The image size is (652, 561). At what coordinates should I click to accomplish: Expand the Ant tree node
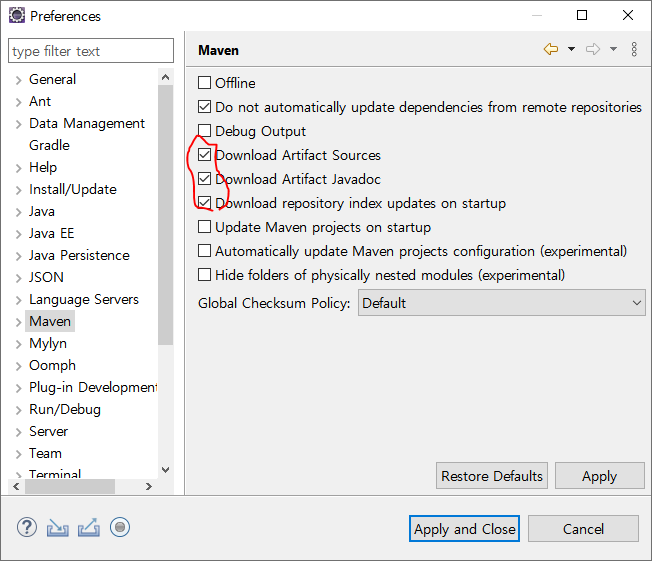point(18,102)
